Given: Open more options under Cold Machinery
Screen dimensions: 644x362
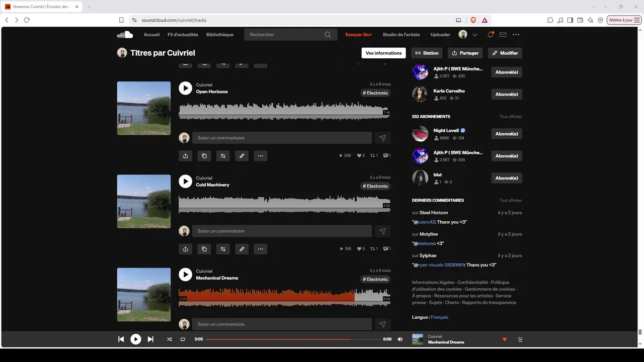Looking at the screenshot, I should click(261, 249).
